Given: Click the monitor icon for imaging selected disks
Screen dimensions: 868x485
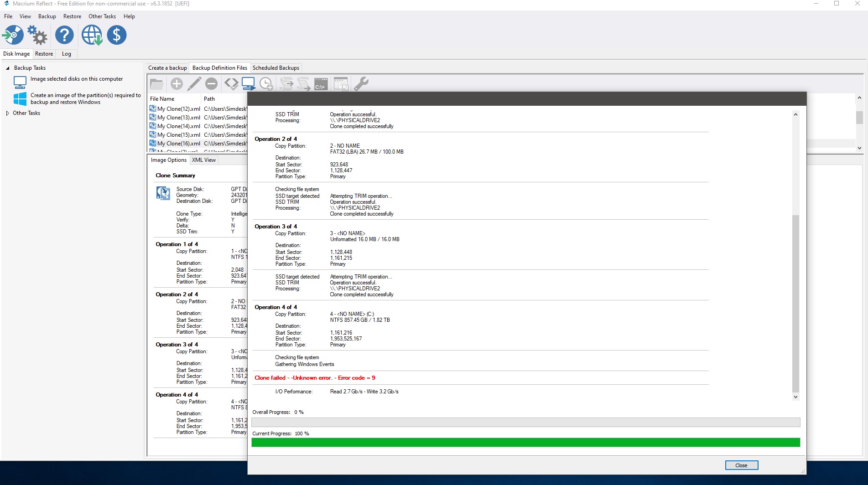Looking at the screenshot, I should (x=20, y=82).
